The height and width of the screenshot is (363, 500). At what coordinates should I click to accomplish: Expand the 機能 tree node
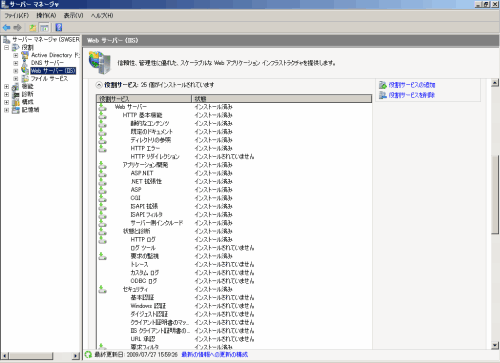click(x=6, y=87)
